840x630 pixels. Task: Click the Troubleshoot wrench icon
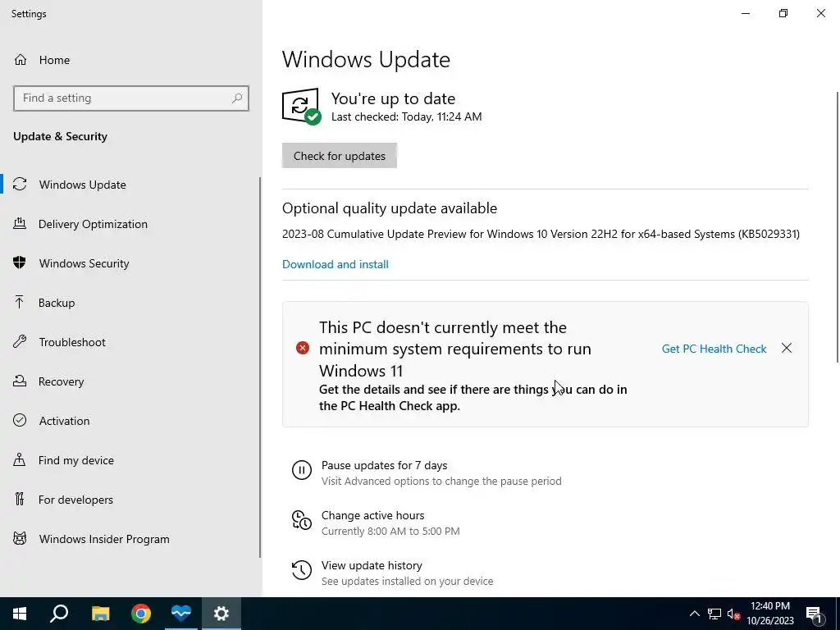(x=20, y=342)
